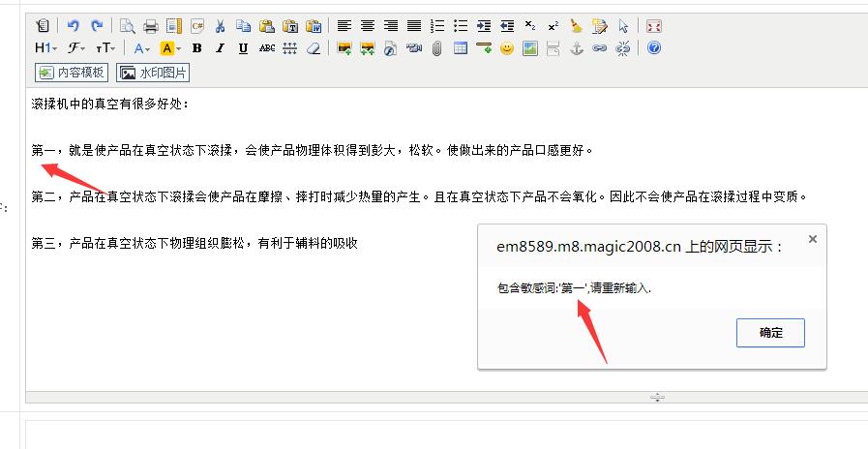This screenshot has width=868, height=449.
Task: Click the blue help question icon
Action: coord(654,47)
